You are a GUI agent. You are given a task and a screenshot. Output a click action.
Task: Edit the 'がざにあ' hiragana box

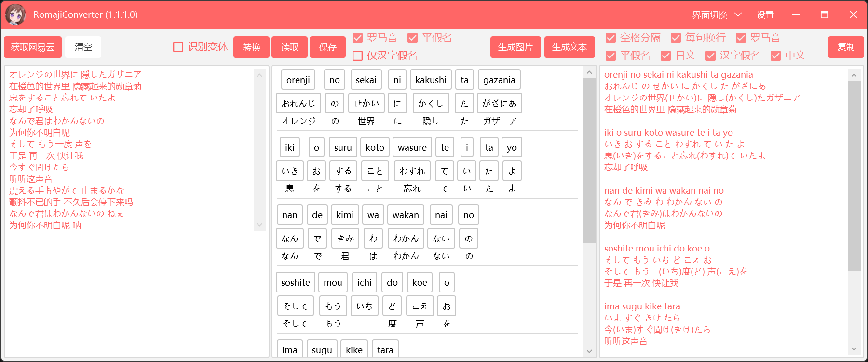point(500,103)
